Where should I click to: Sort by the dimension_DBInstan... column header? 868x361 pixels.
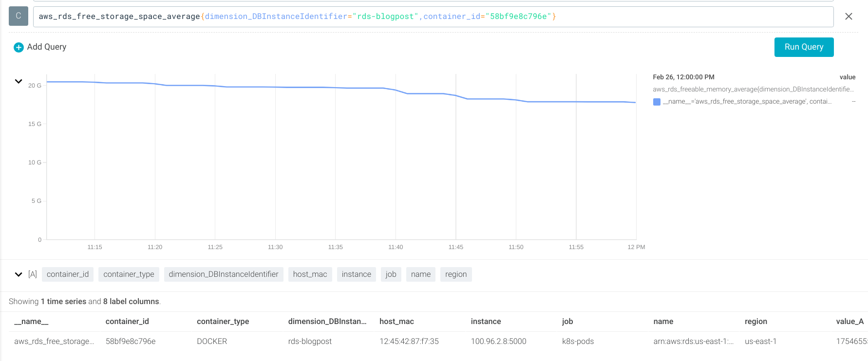(x=327, y=322)
